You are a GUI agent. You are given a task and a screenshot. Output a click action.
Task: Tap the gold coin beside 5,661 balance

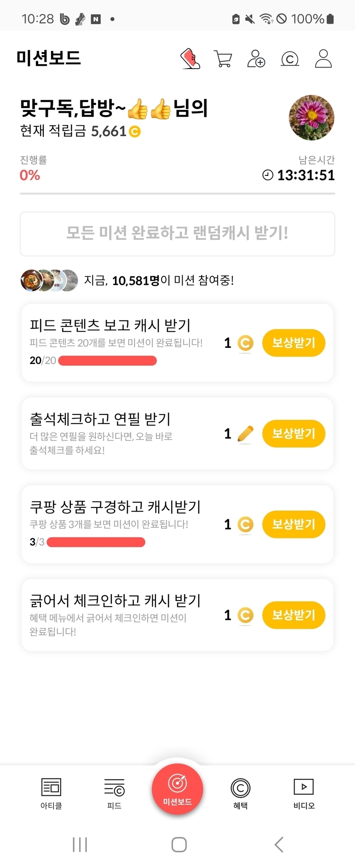click(x=135, y=131)
